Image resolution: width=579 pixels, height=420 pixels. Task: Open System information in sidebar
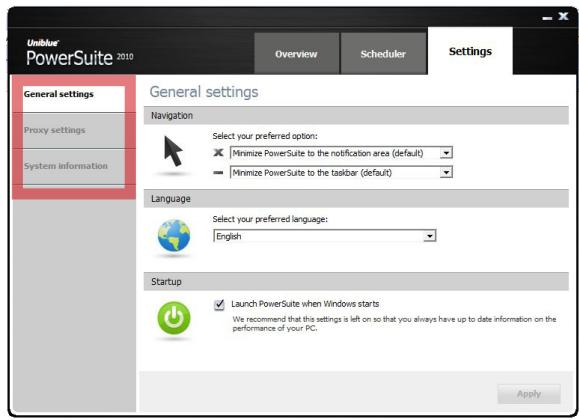coord(74,166)
